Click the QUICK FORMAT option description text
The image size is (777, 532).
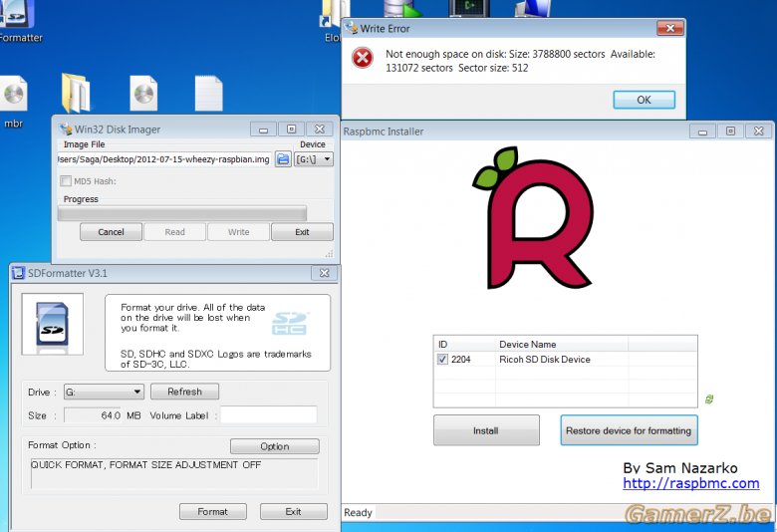(x=145, y=465)
